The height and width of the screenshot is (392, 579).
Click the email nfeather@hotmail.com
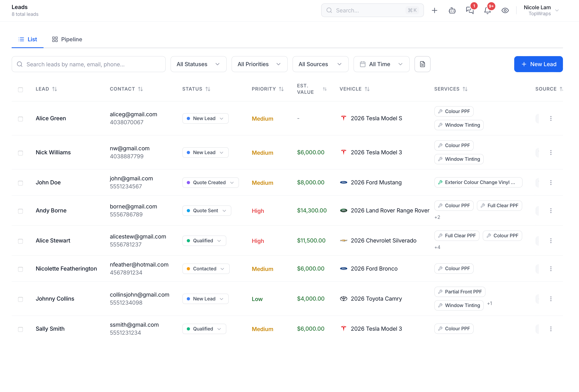[x=139, y=265]
